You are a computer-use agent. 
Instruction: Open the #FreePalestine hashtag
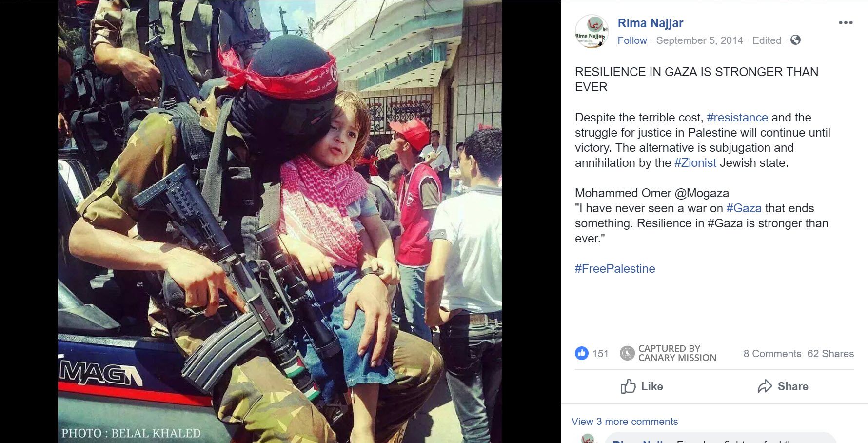(x=615, y=269)
